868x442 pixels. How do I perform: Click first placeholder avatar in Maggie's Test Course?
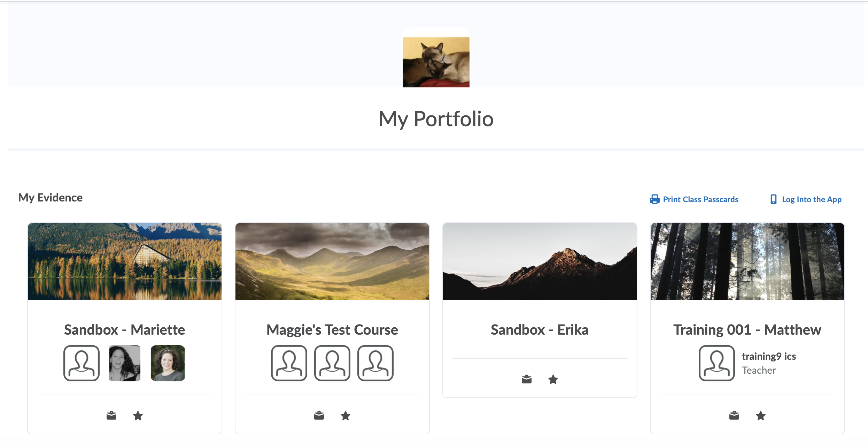tap(289, 363)
